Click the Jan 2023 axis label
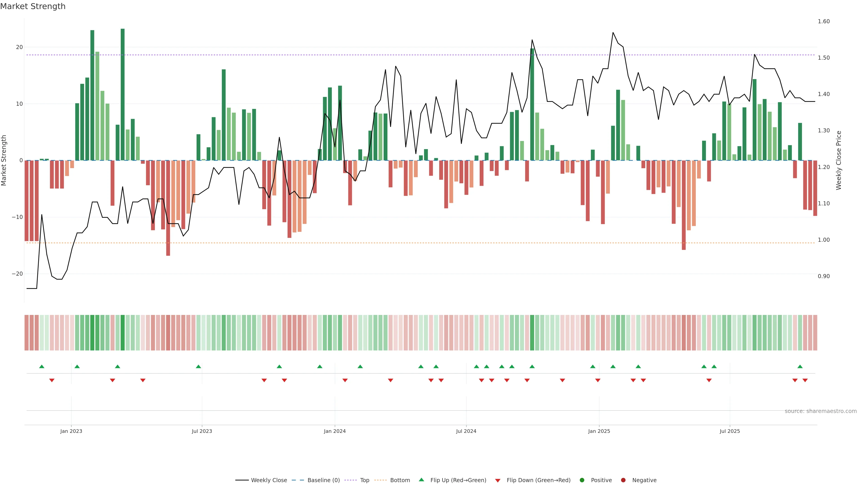The width and height of the screenshot is (868, 488). tap(71, 431)
